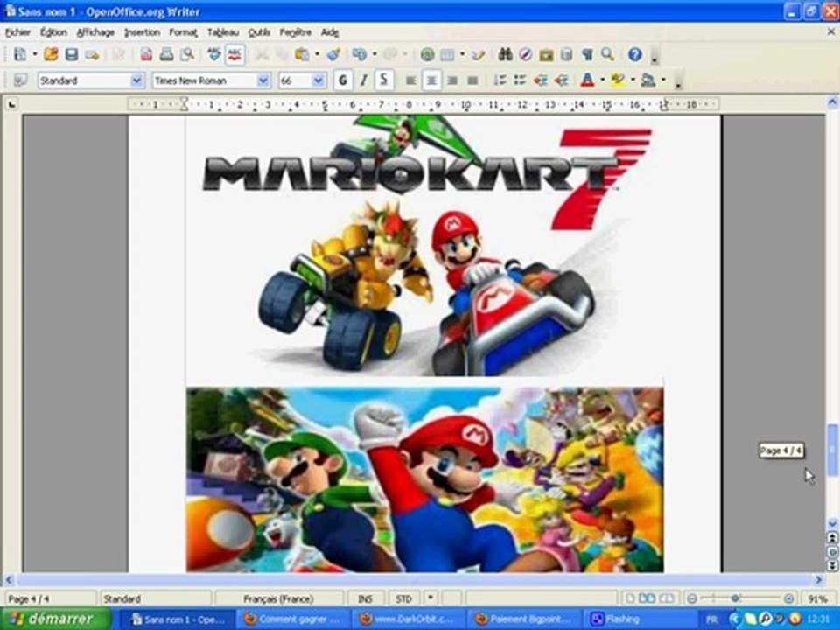Open the Édition menu

click(53, 32)
